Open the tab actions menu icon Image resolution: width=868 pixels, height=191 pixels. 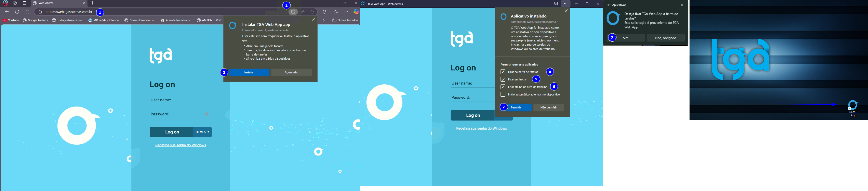(x=25, y=3)
